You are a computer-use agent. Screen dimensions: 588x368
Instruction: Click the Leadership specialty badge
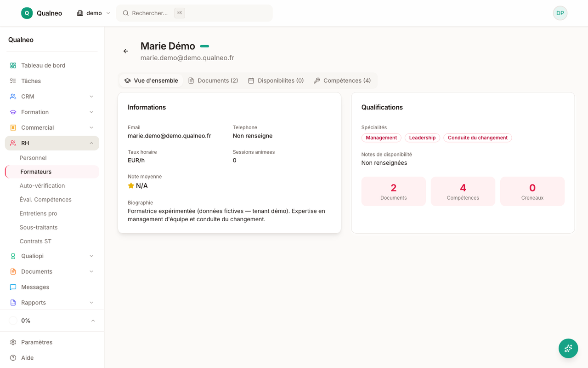click(x=422, y=138)
